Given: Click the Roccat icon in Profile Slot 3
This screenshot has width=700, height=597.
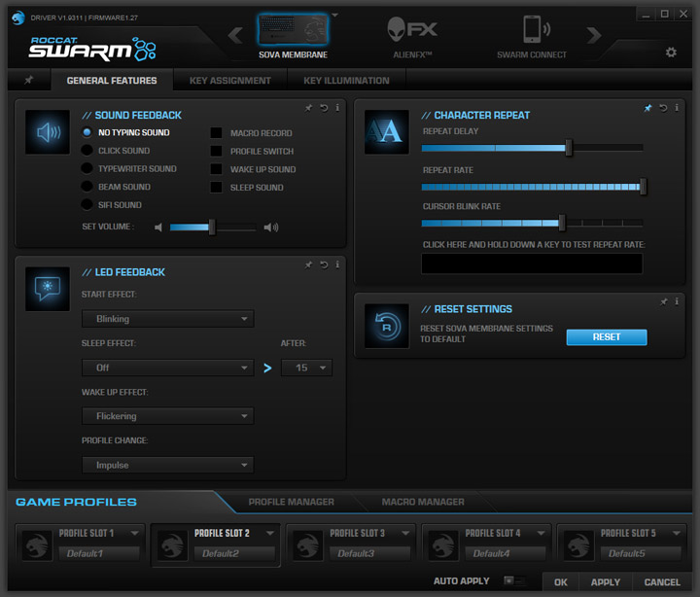Looking at the screenshot, I should 308,545.
